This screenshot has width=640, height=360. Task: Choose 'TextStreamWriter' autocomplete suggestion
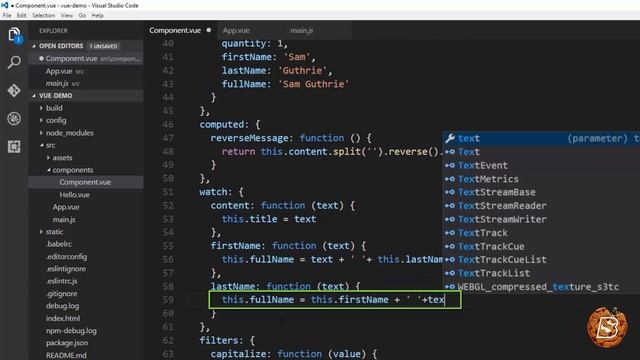[542, 219]
